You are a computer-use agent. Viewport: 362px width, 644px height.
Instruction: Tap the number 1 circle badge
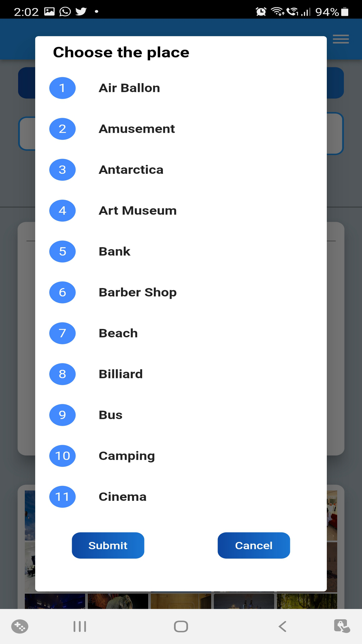tap(62, 88)
